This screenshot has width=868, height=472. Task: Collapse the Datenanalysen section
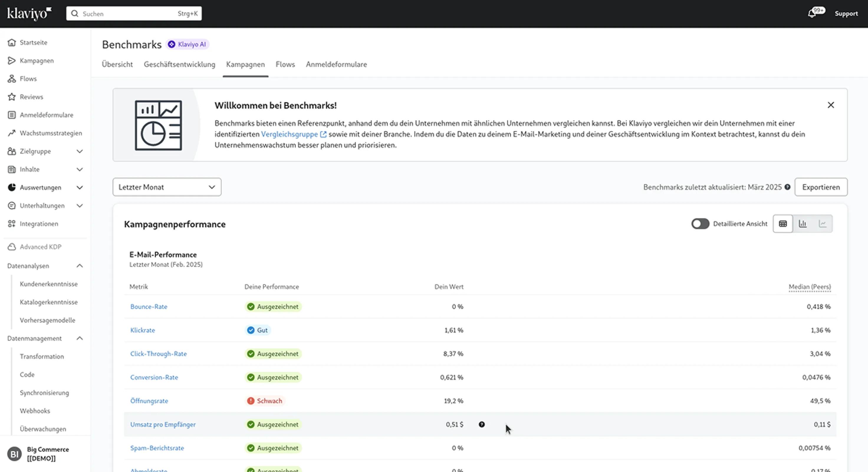click(x=80, y=266)
